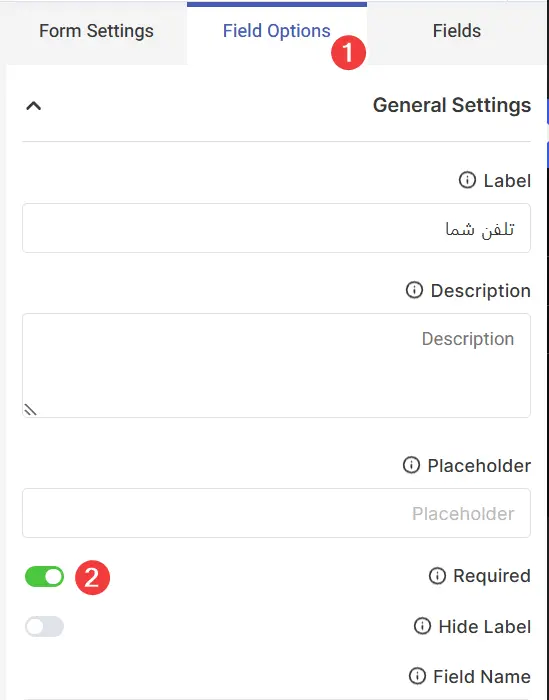
Task: Select the Field Options tab
Action: pos(277,31)
